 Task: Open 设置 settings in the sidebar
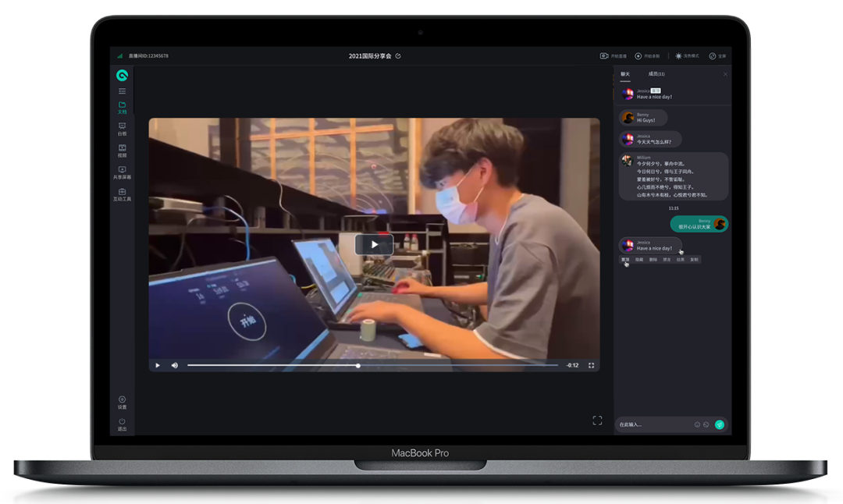tap(122, 403)
